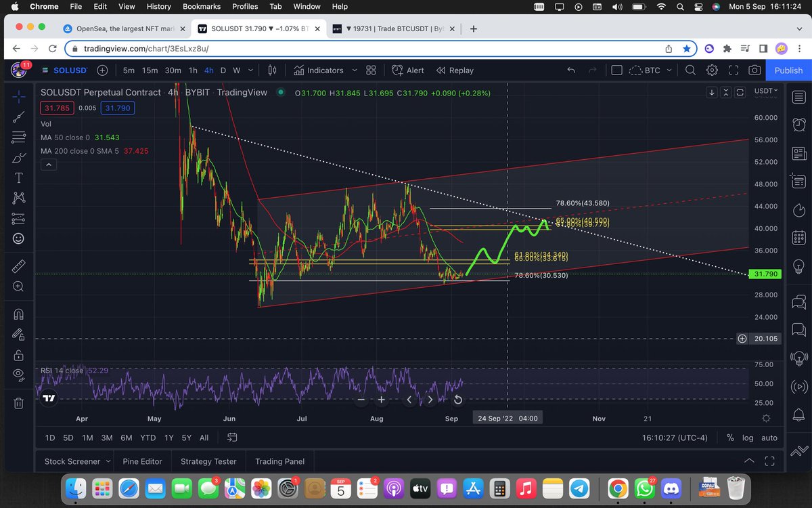This screenshot has height=508, width=812.
Task: Open the watchlist panel icon
Action: click(798, 98)
